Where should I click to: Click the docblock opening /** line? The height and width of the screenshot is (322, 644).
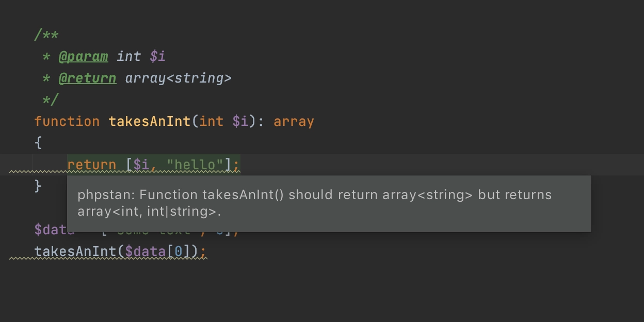click(46, 35)
